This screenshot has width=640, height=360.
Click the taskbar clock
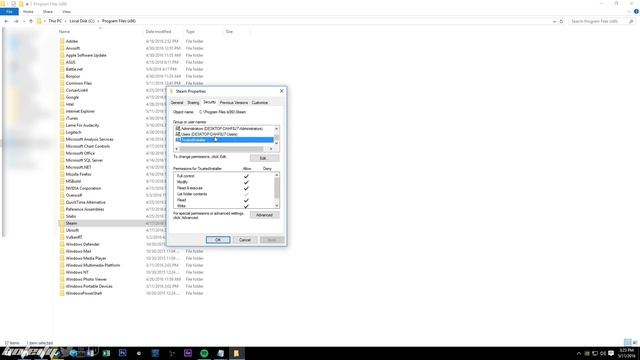click(626, 353)
